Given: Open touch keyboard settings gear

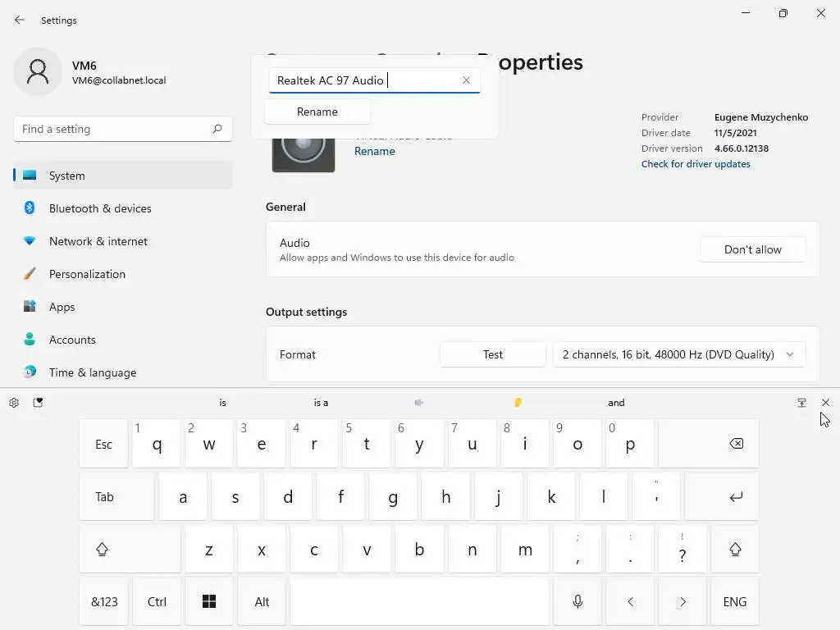Looking at the screenshot, I should pyautogui.click(x=14, y=402).
